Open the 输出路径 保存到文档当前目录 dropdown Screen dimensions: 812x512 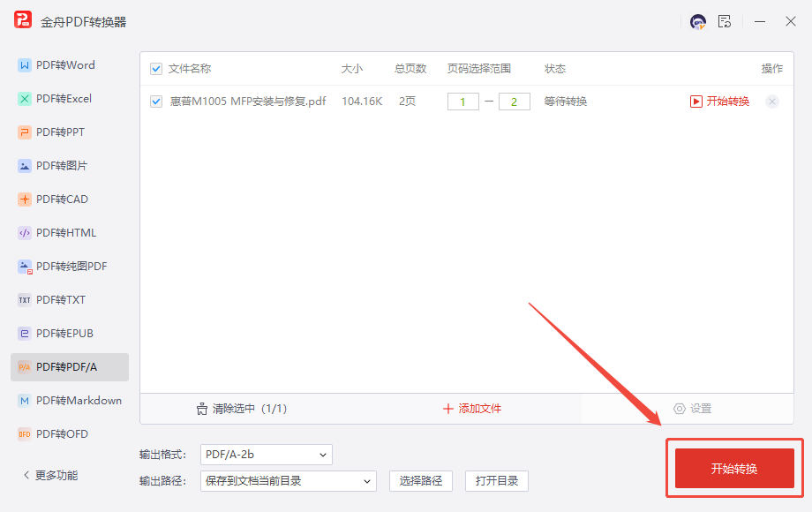(x=289, y=481)
